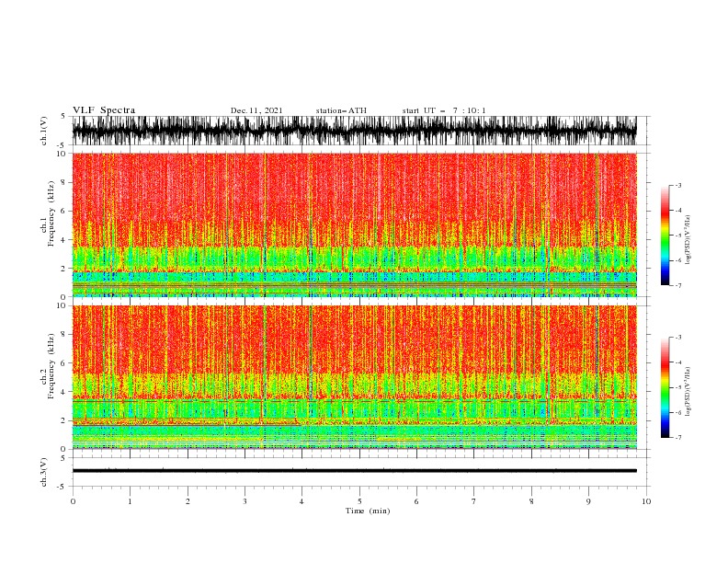Click the 'Time (min)' axis title
Viewport: 728px width, 563px height.
click(x=368, y=511)
